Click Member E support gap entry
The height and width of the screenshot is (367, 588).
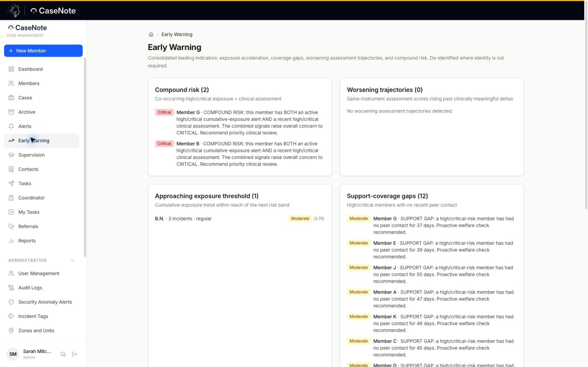click(431, 250)
